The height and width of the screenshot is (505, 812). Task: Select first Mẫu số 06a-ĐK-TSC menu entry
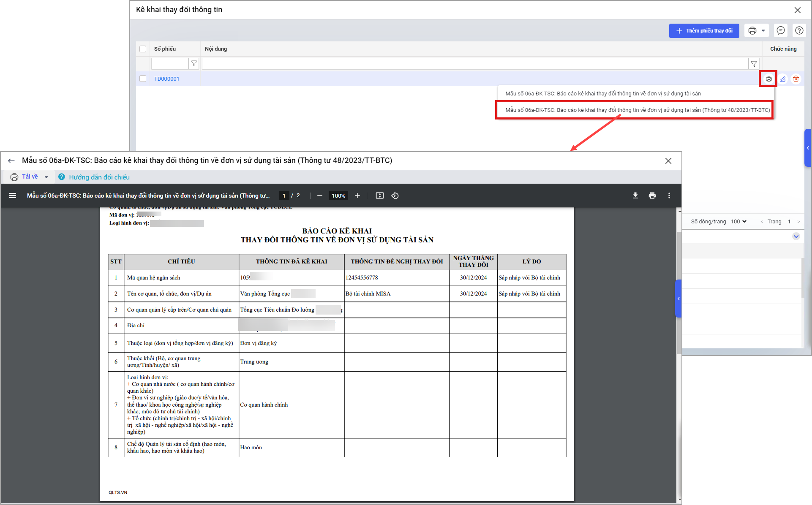(x=603, y=94)
